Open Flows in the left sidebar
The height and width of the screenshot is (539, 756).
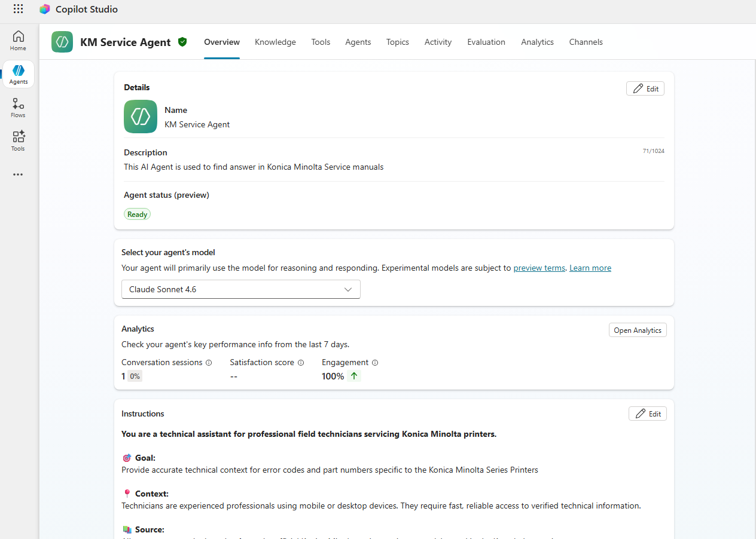(x=18, y=108)
